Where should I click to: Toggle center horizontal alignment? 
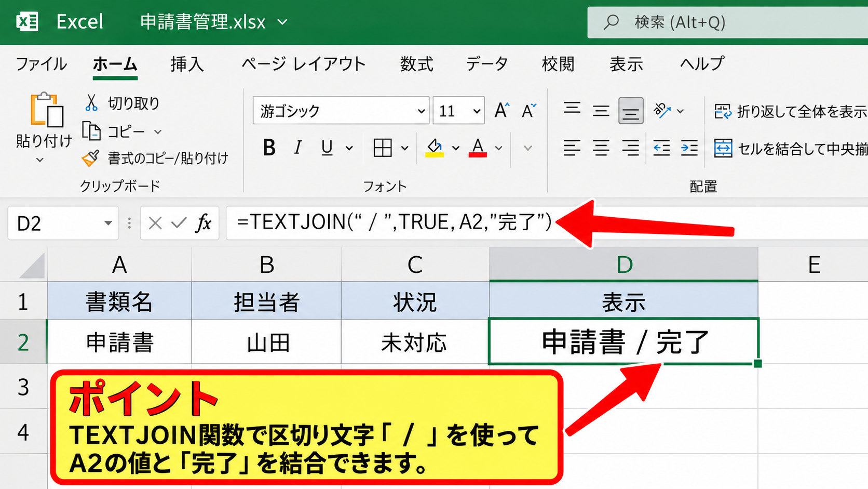[x=601, y=149]
